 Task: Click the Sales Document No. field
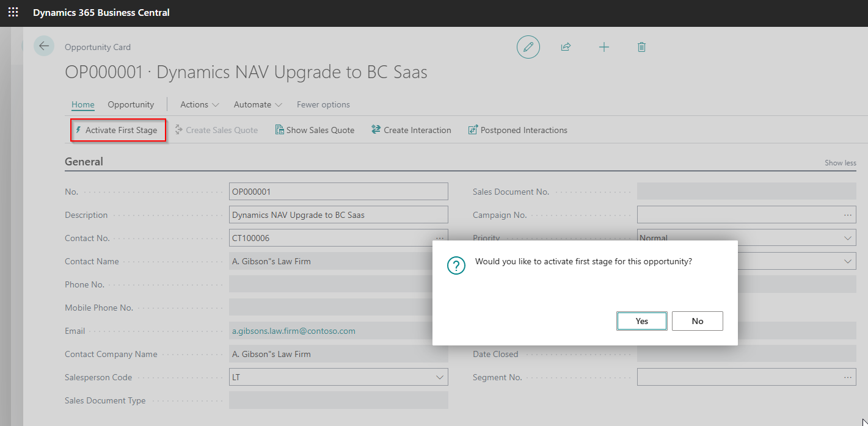(746, 192)
